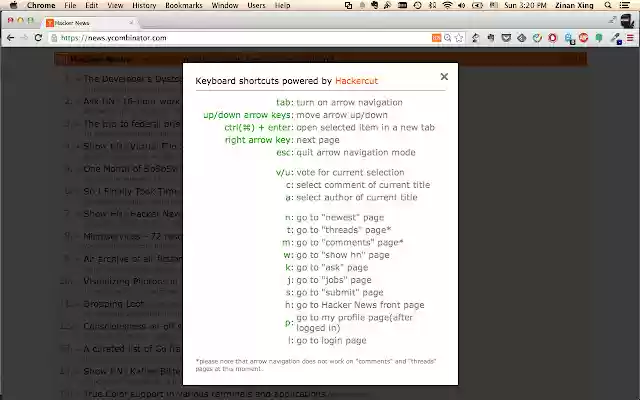The width and height of the screenshot is (640, 400).
Task: Select the Hacker News browser tab
Action: 90,23
